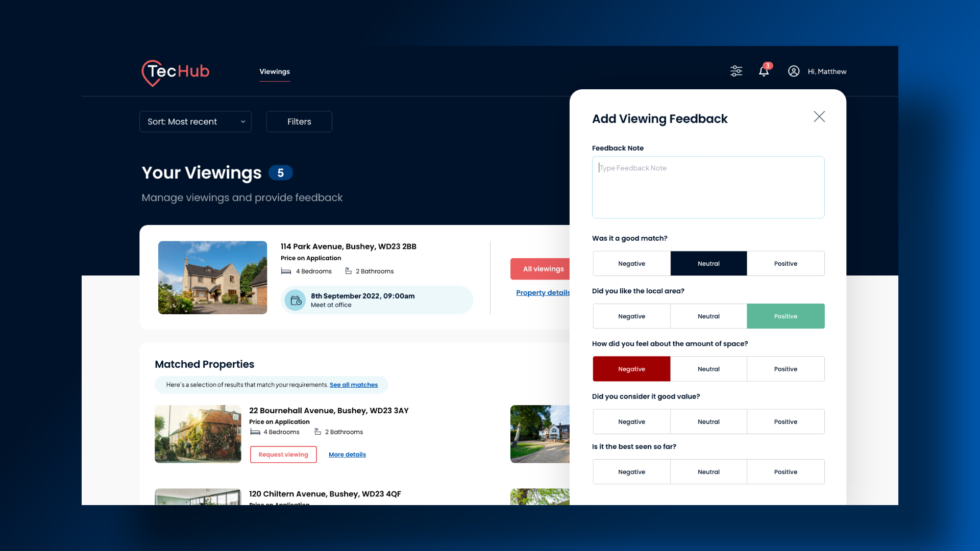Image resolution: width=980 pixels, height=551 pixels.
Task: Select Neutral for good value
Action: pos(708,422)
